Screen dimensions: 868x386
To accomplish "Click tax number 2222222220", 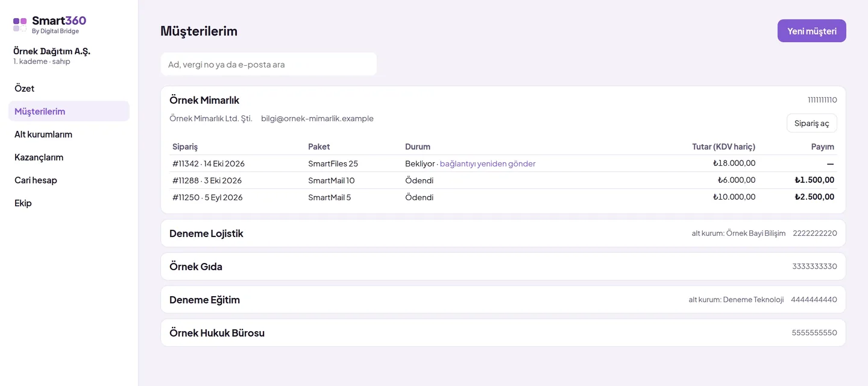I will pos(815,233).
